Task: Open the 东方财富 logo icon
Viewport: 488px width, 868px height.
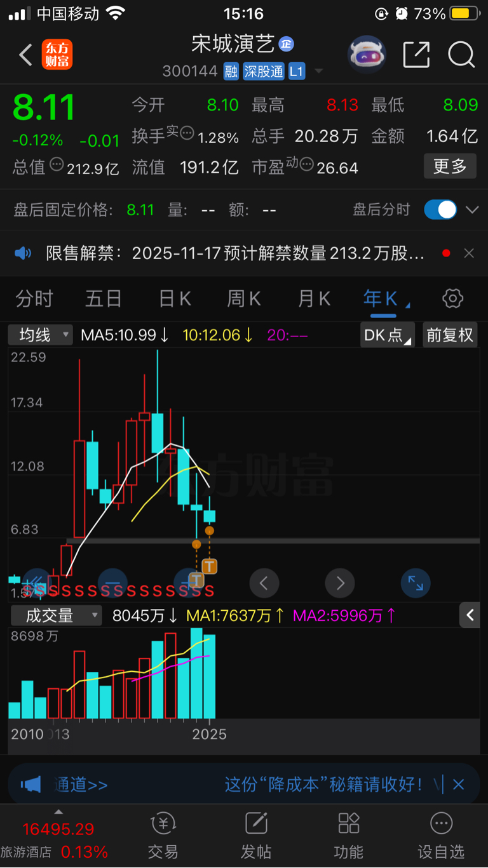Action: click(x=57, y=55)
